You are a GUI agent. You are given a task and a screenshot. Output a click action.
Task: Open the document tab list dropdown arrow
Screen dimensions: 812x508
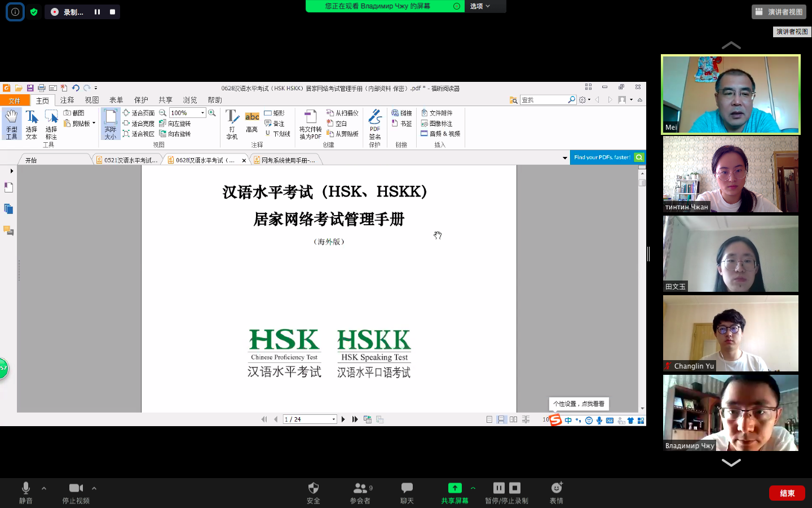click(x=565, y=158)
